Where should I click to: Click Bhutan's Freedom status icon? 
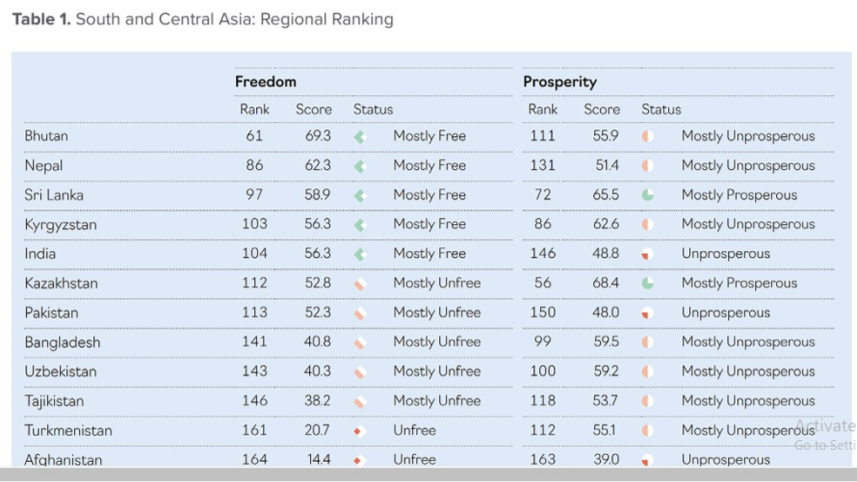(x=360, y=136)
